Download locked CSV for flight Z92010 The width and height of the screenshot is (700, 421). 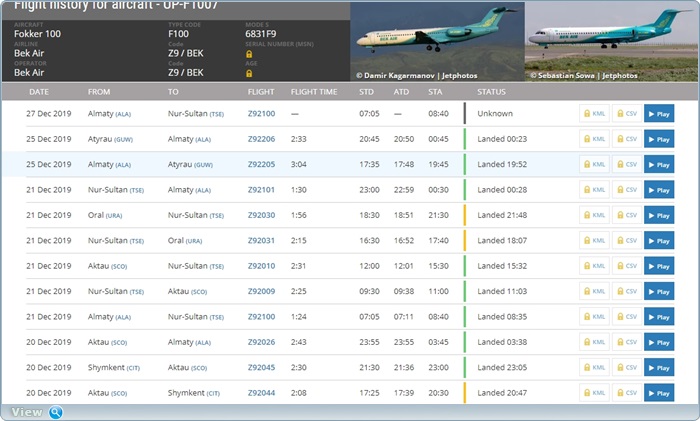pos(627,266)
